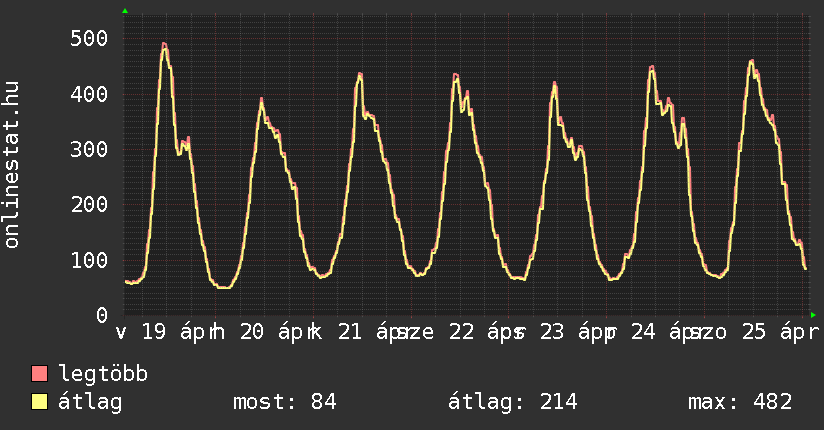Viewport: 824px width, 430px height.
Task: Select the legtöbb legend label
Action: click(x=103, y=374)
